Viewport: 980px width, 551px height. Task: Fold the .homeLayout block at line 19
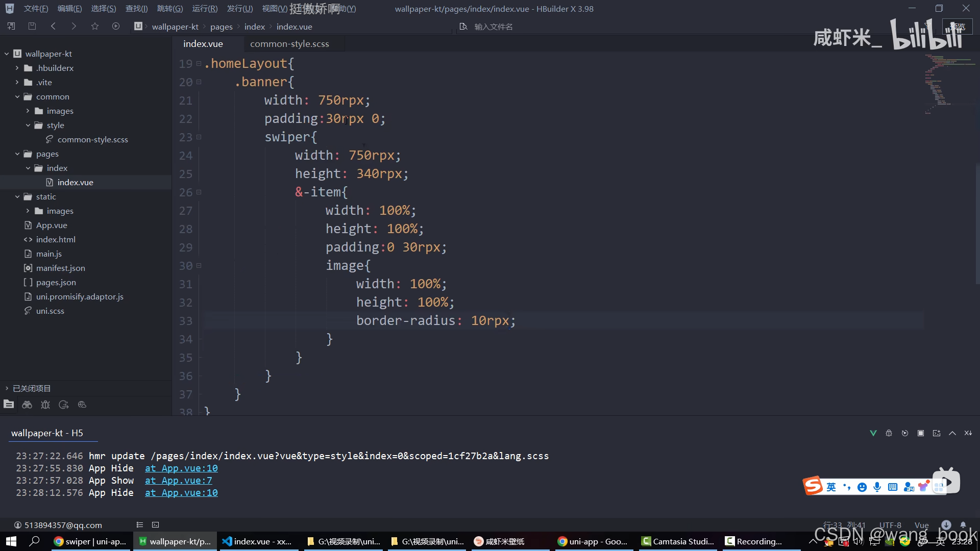pyautogui.click(x=199, y=63)
